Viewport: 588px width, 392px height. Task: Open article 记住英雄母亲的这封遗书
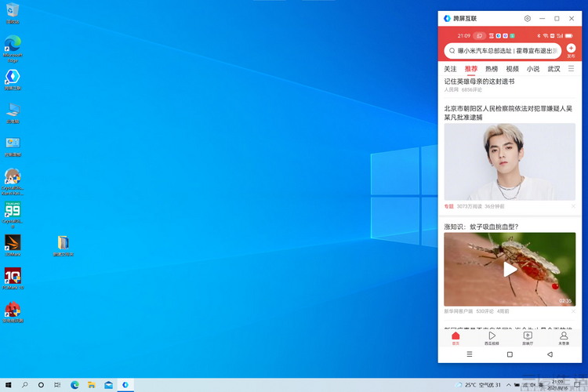pyautogui.click(x=479, y=82)
